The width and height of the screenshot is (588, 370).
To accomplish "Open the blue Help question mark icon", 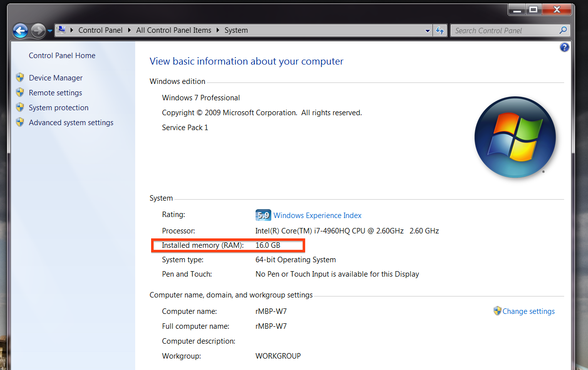I will (564, 47).
